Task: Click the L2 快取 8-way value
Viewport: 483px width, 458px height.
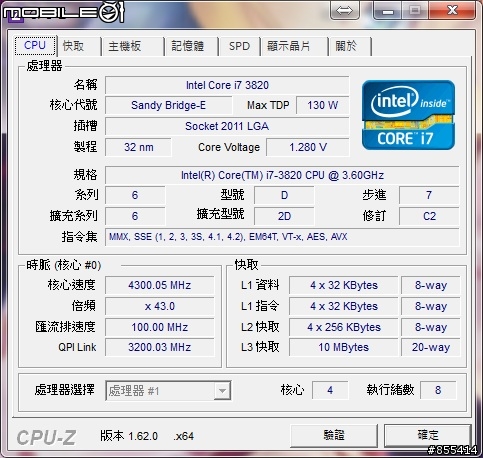Action: pos(431,327)
